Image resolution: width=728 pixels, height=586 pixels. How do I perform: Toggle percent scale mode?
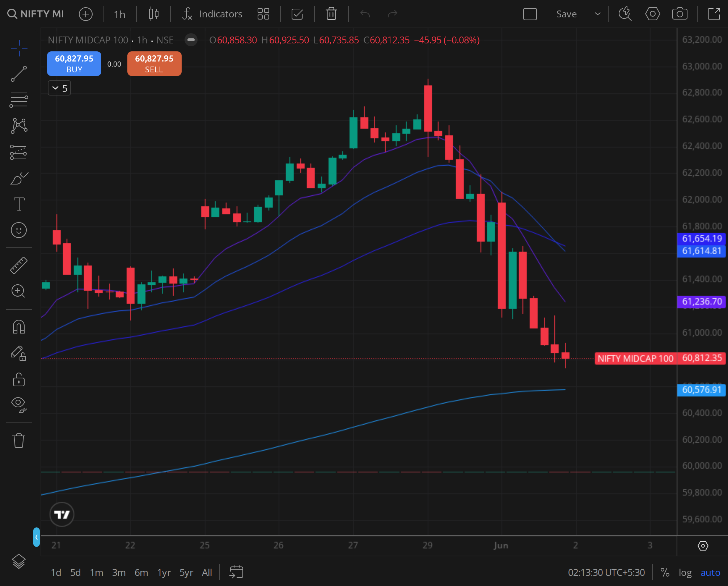tap(665, 573)
